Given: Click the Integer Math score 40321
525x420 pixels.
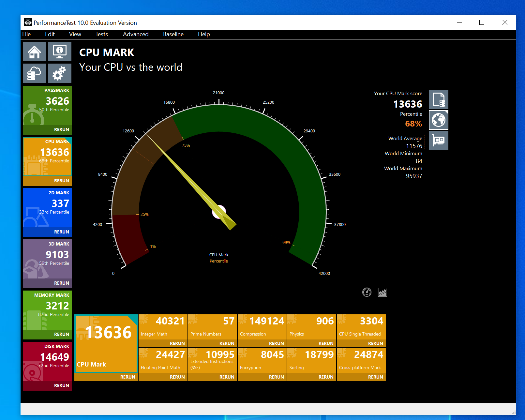Looking at the screenshot, I should [x=170, y=321].
